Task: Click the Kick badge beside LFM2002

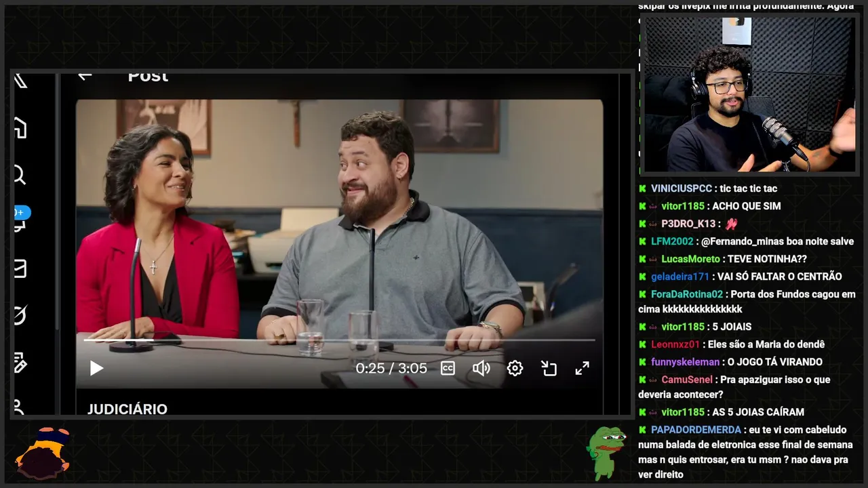Action: 642,241
